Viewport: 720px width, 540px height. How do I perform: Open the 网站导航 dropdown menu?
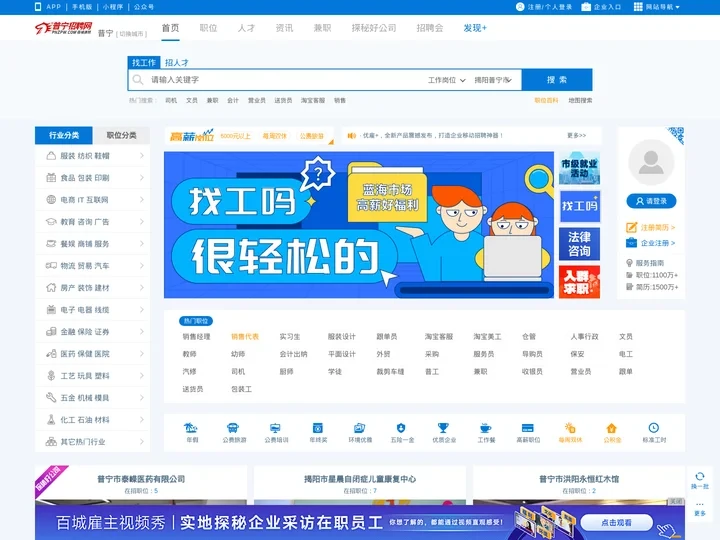coord(657,7)
